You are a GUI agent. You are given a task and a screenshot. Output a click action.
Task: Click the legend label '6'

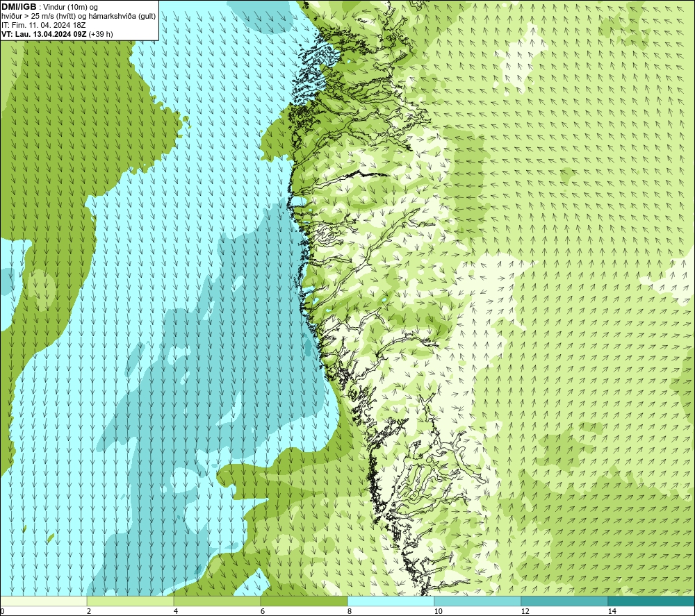coord(263,612)
